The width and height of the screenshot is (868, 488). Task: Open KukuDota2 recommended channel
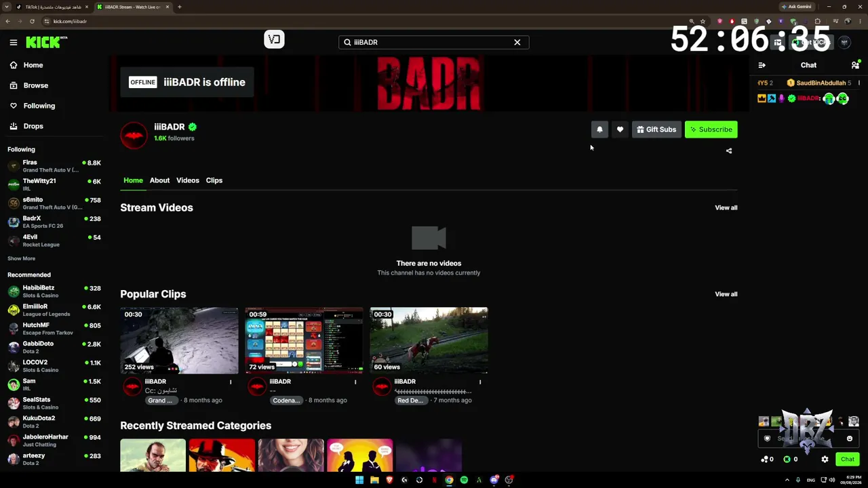click(54, 422)
